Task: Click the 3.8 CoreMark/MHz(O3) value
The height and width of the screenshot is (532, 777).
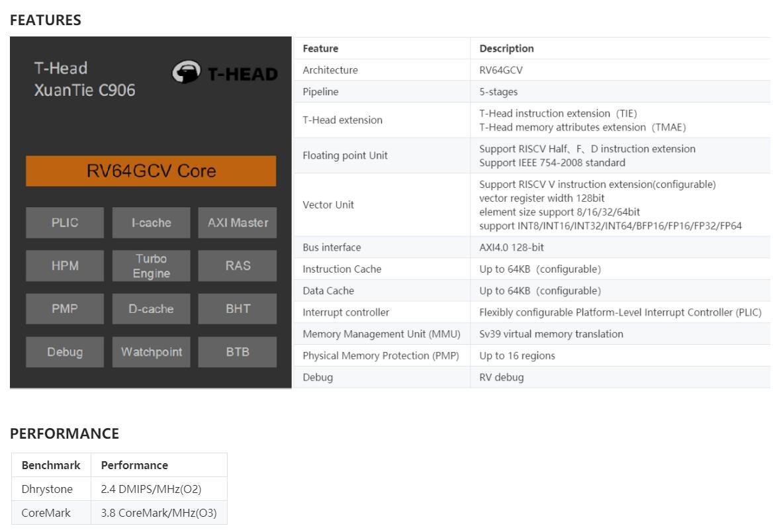Action: [x=159, y=513]
